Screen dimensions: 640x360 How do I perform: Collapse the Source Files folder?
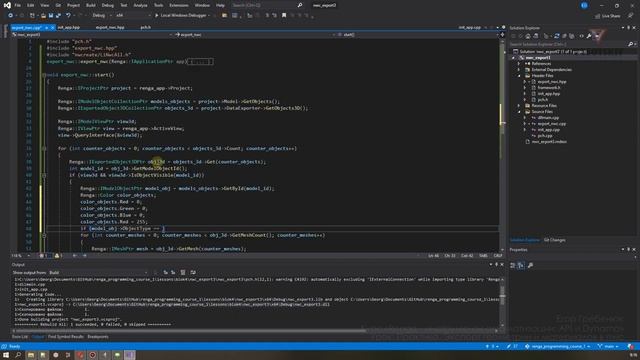519,112
